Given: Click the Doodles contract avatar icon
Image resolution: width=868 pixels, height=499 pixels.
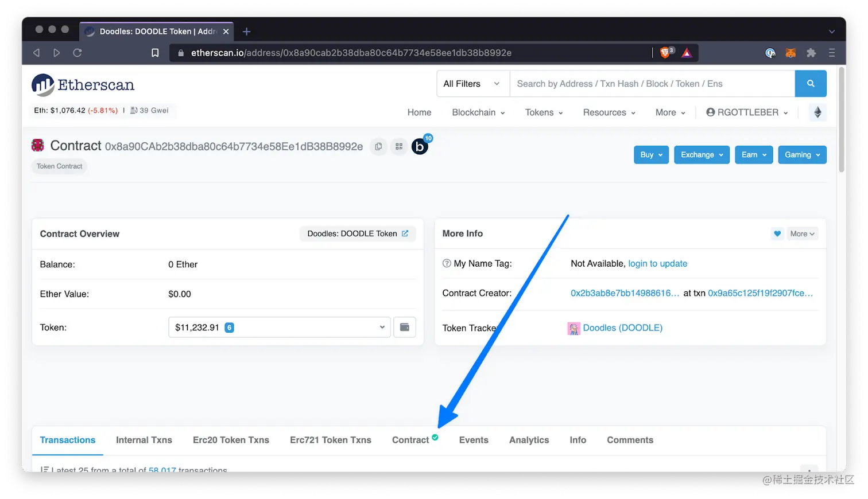Looking at the screenshot, I should point(38,146).
